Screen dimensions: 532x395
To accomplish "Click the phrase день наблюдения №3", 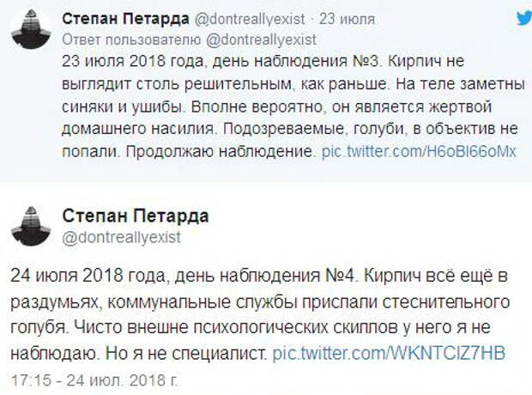I will coord(295,62).
